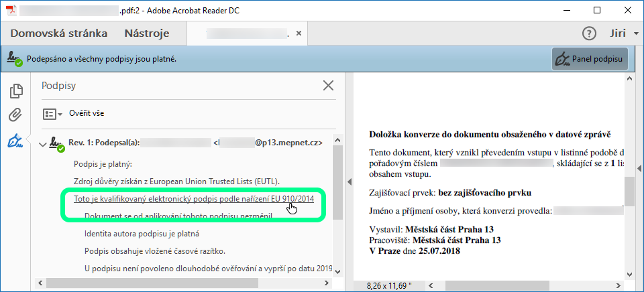
Task: Close the Podpisy panel
Action: [328, 86]
